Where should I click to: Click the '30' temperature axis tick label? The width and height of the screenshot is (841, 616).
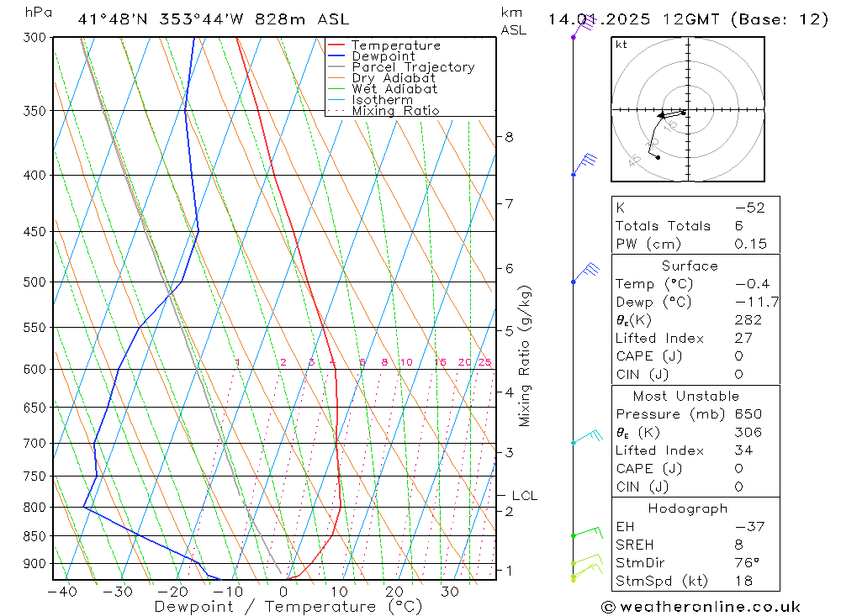click(450, 592)
